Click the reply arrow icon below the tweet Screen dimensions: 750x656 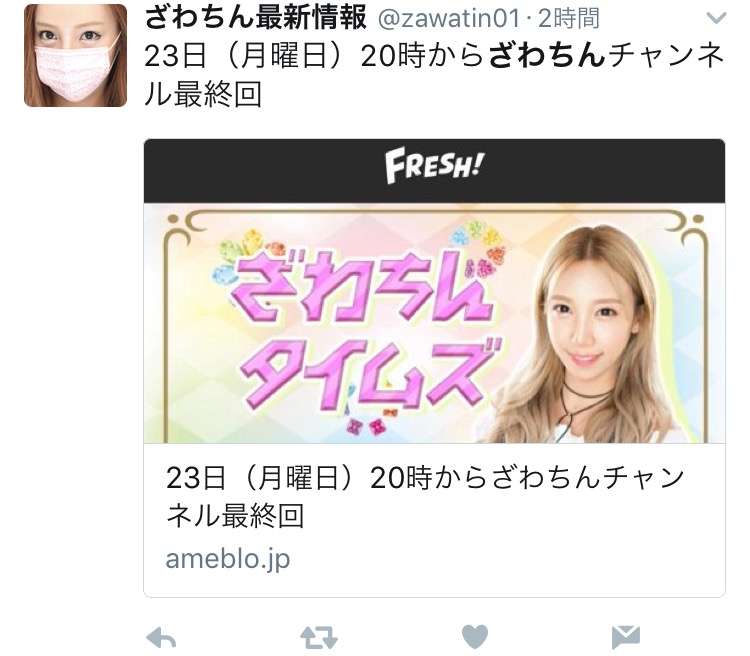coord(161,637)
